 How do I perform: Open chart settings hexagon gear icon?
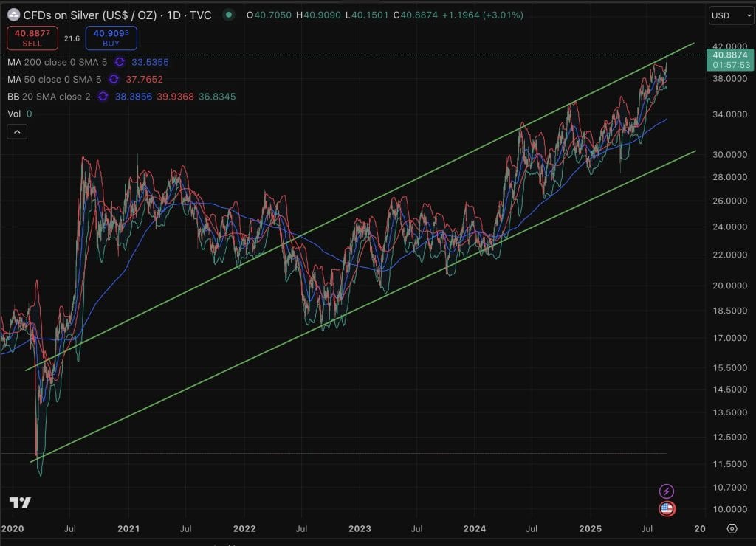click(732, 528)
